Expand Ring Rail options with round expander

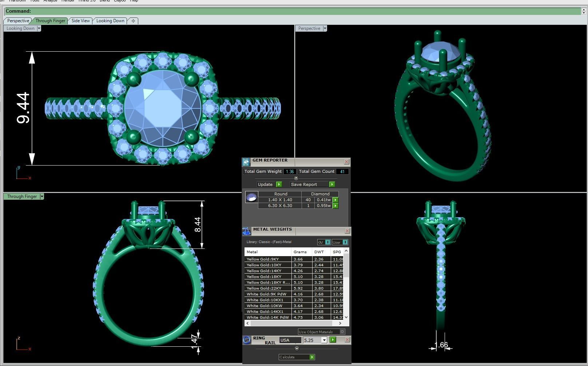297,349
